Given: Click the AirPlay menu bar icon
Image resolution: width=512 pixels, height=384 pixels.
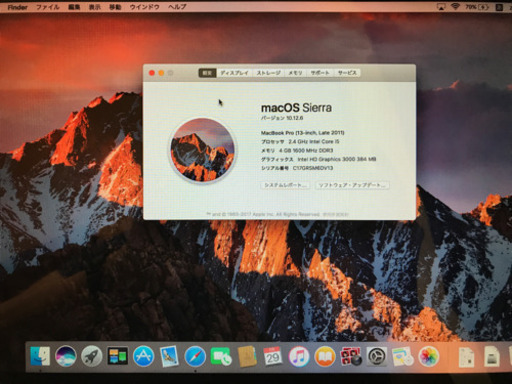Looking at the screenshot, I should coord(441,7).
